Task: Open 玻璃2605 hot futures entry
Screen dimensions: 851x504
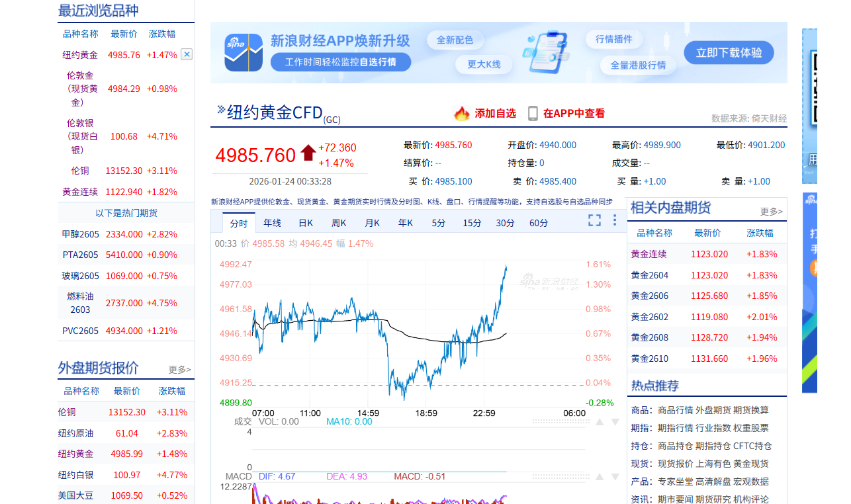Action: pyautogui.click(x=80, y=276)
